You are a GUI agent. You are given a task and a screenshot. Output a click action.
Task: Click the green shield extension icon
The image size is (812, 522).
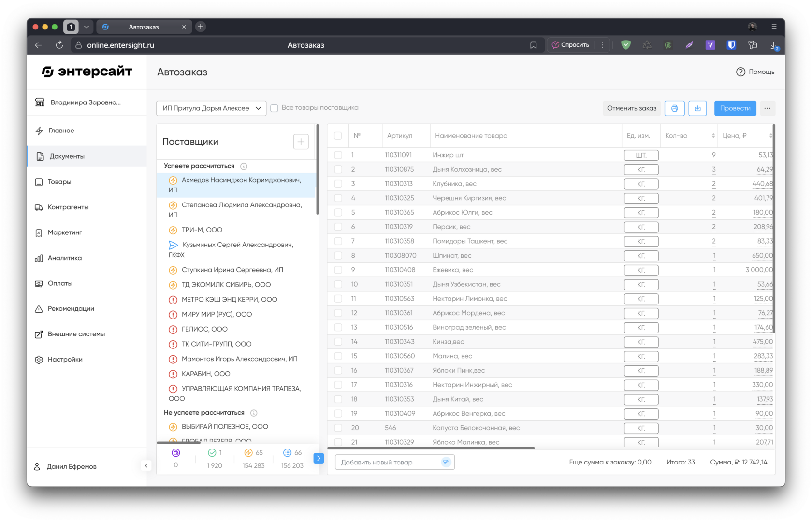pos(626,45)
